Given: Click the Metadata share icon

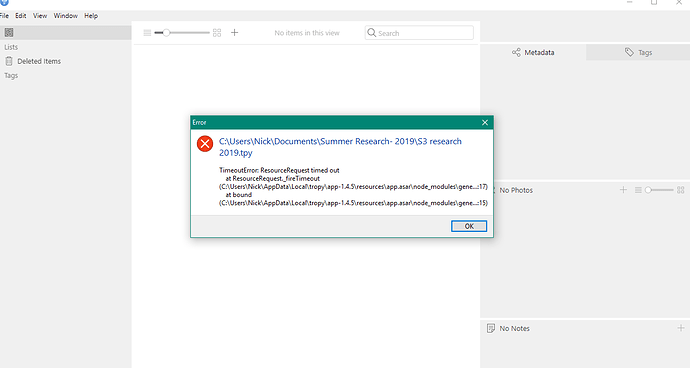Looking at the screenshot, I should pyautogui.click(x=516, y=52).
